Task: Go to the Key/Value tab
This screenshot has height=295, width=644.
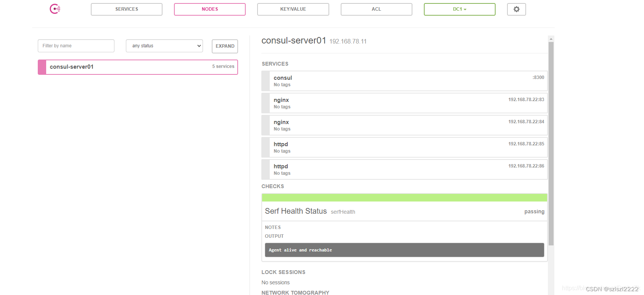Action: (293, 9)
